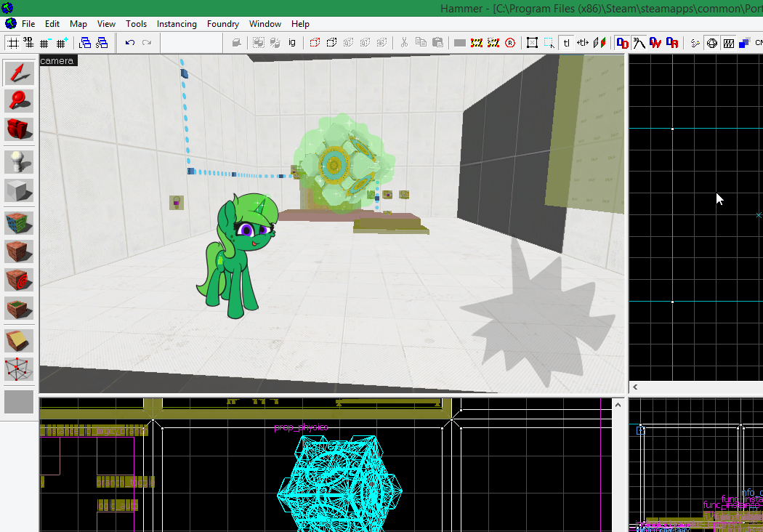Click the 'prop_physics' label in 2D view
Screen dimensions: 763x532
pyautogui.click(x=301, y=427)
